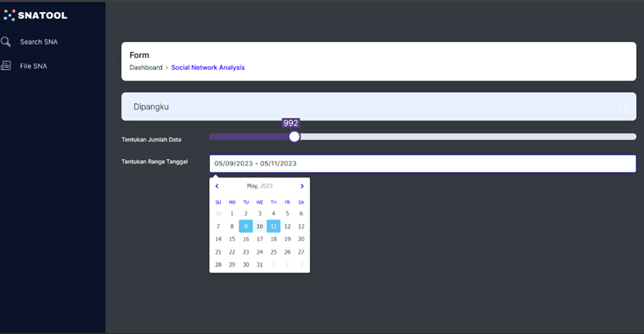This screenshot has height=334, width=644.
Task: Click the Dashboard breadcrumb link
Action: tap(145, 68)
